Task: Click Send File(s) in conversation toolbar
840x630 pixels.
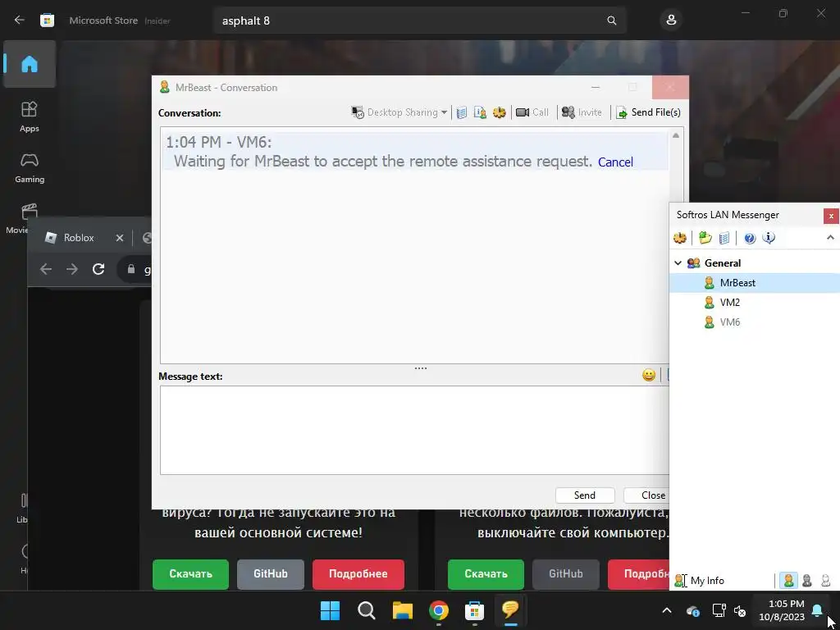Action: pyautogui.click(x=648, y=112)
